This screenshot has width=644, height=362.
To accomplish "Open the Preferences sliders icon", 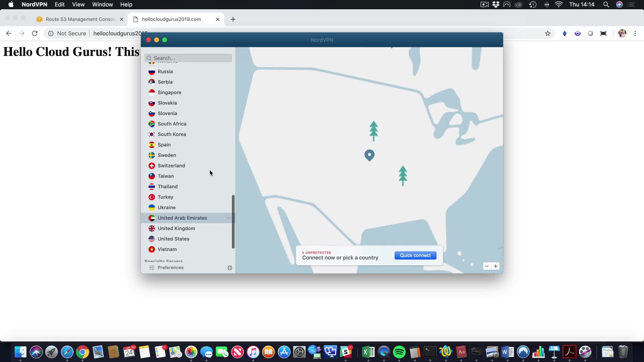I will [x=152, y=267].
